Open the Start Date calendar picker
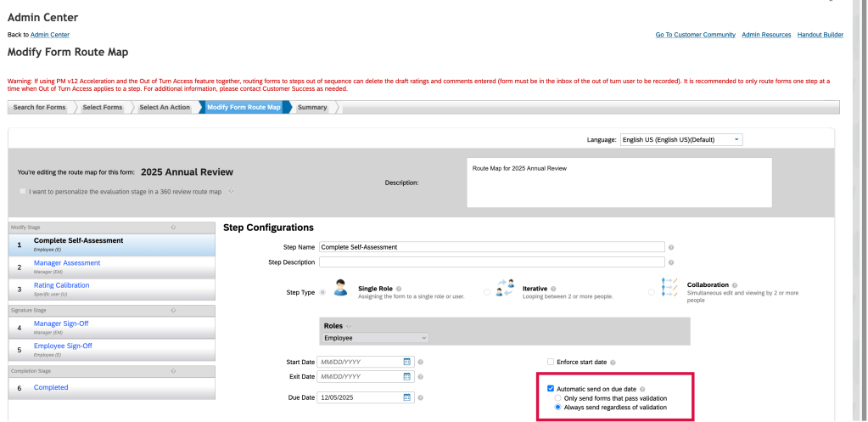The width and height of the screenshot is (868, 422). pos(407,362)
